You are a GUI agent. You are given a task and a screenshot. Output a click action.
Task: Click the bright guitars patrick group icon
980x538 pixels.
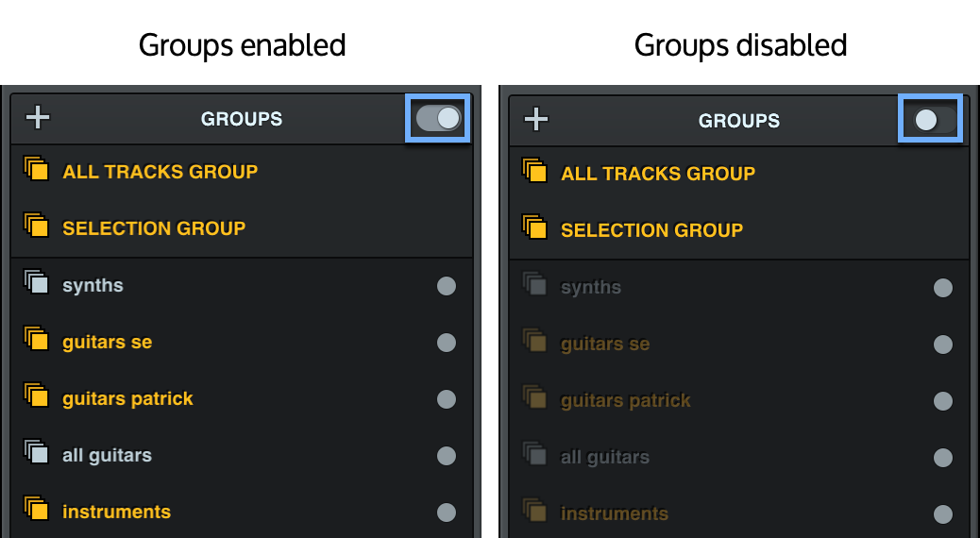pyautogui.click(x=36, y=397)
